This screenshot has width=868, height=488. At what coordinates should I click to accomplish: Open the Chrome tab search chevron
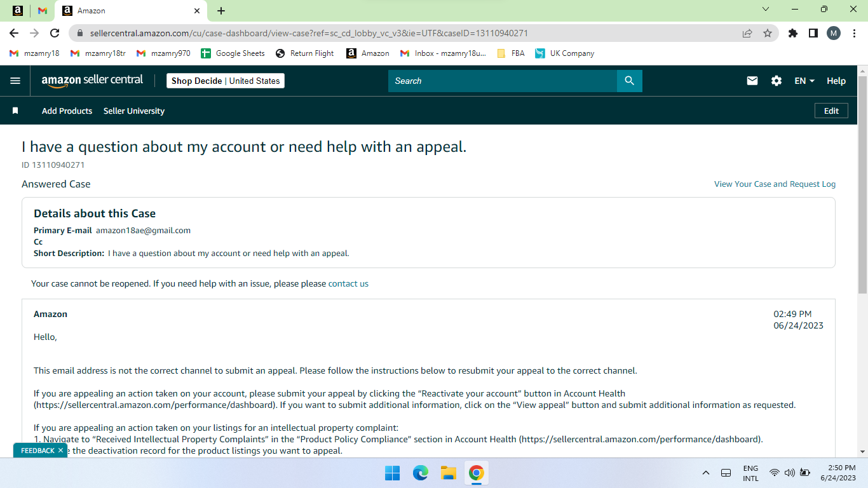tap(766, 9)
